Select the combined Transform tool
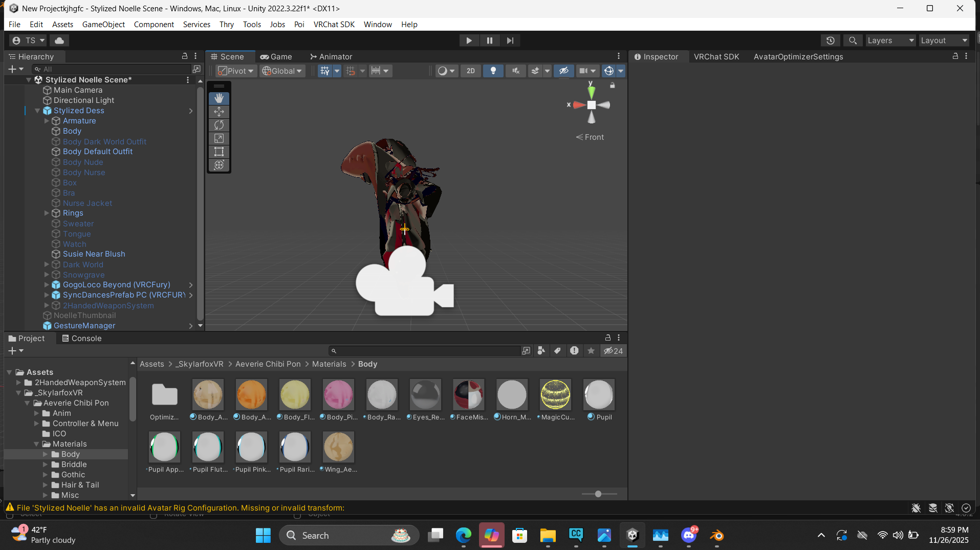Screen dimensions: 980x550 coord(219,165)
